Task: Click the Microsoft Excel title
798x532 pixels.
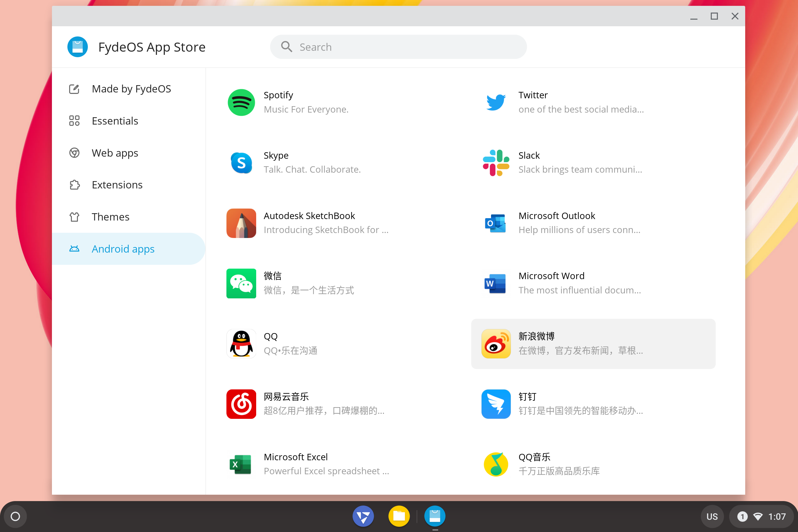Action: coord(296,457)
